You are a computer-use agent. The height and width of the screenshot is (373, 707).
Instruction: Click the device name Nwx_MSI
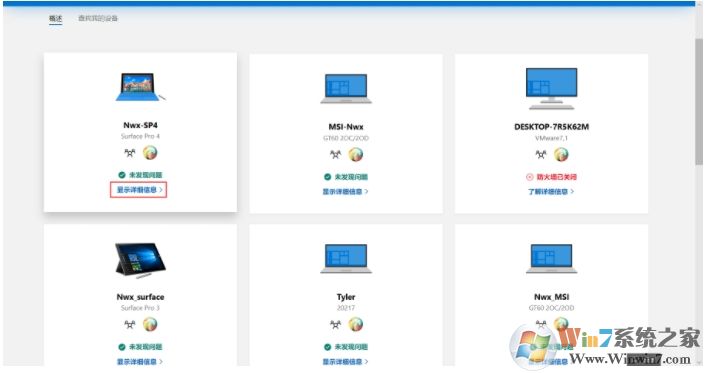(551, 297)
